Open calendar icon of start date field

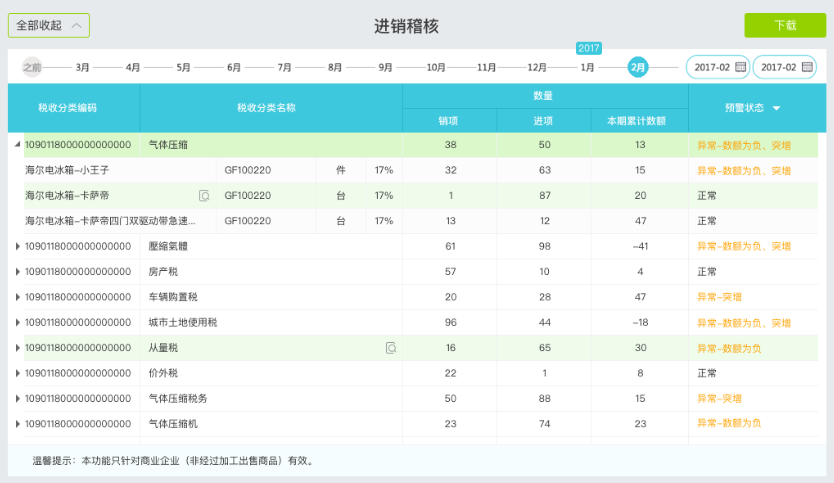(x=740, y=67)
